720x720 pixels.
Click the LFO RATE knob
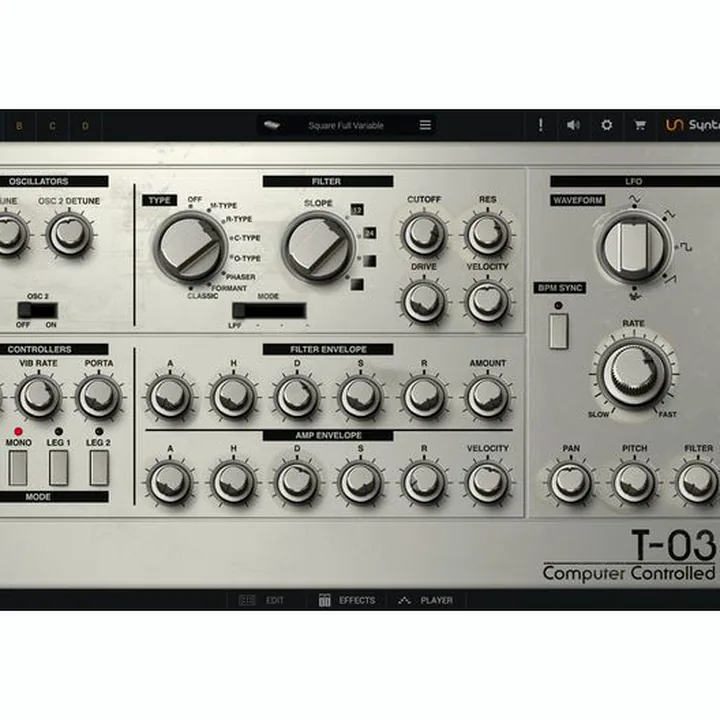[x=634, y=374]
